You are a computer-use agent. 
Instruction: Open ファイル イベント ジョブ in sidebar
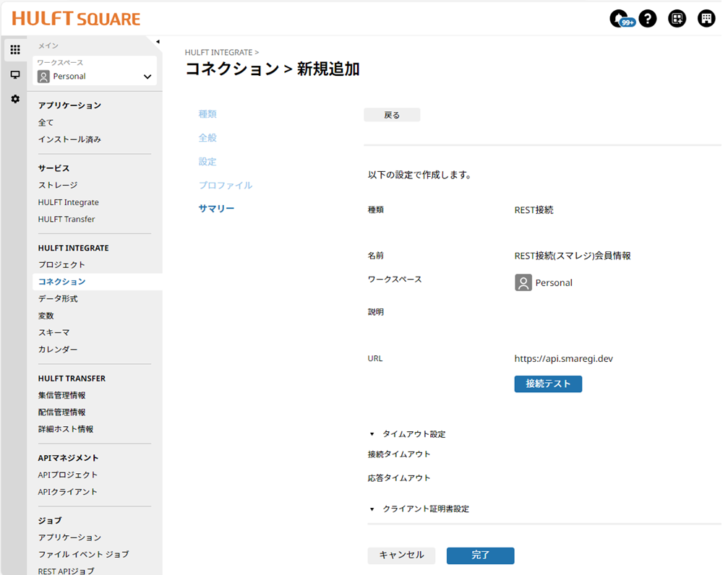tap(84, 554)
